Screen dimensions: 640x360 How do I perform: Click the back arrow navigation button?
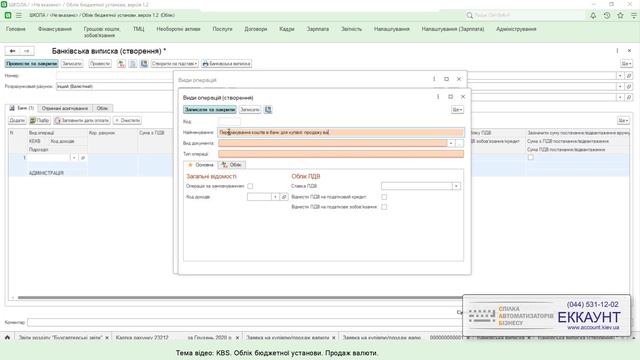(13, 51)
